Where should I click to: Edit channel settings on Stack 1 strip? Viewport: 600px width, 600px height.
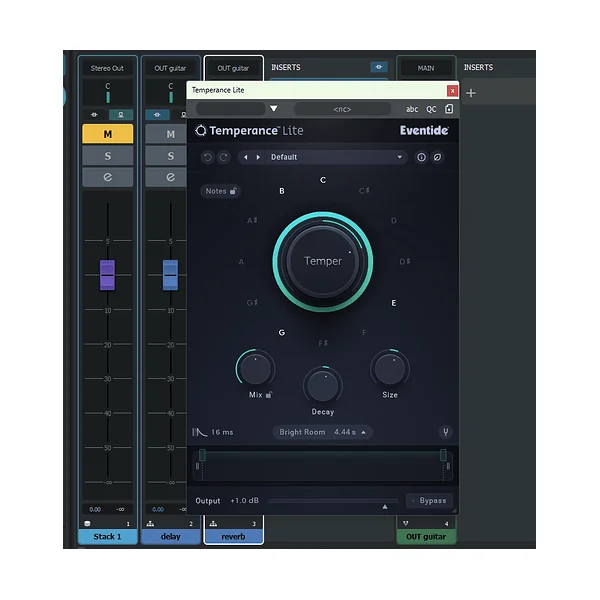[x=108, y=177]
